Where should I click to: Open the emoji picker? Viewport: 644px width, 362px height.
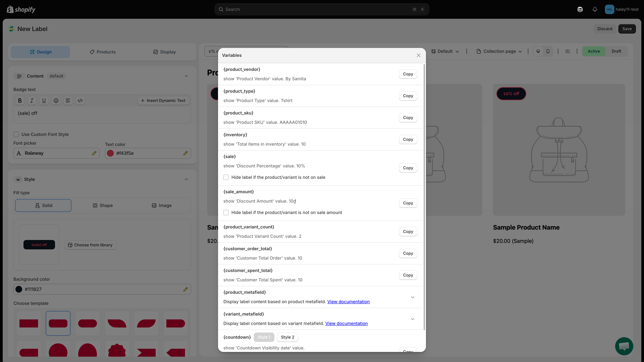(56, 100)
